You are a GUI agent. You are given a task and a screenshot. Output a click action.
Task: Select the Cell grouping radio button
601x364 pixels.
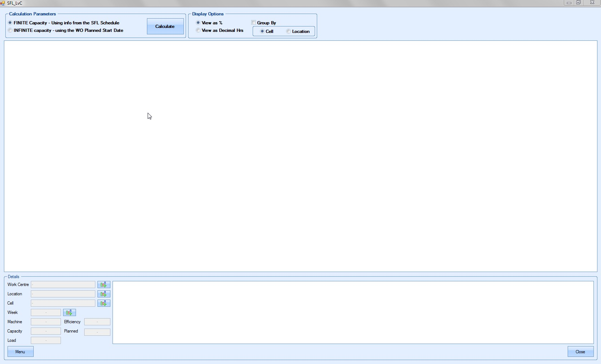(x=262, y=31)
